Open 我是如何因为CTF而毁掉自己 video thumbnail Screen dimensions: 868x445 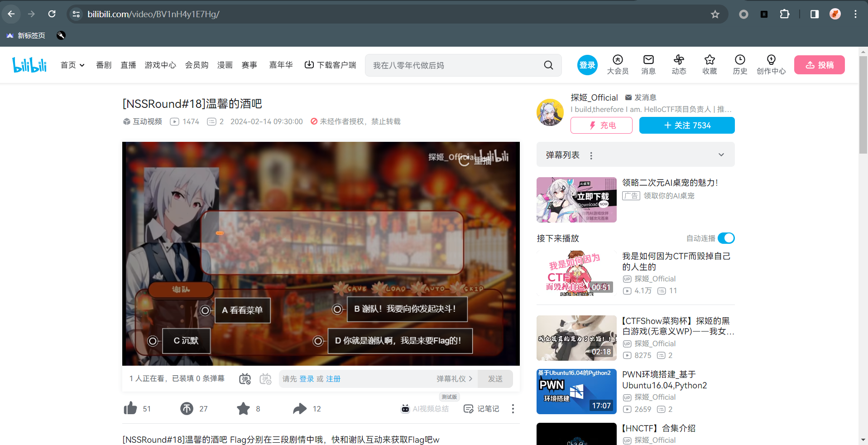click(x=576, y=273)
